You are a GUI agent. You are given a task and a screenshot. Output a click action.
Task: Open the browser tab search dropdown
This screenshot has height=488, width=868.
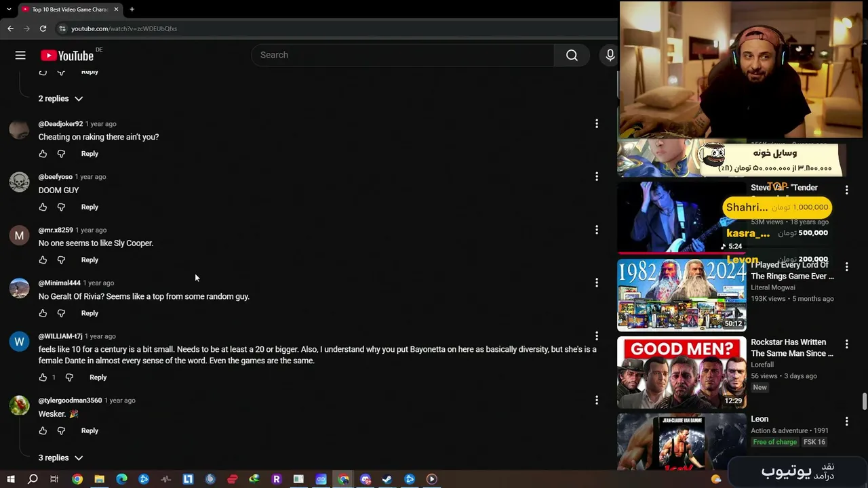coord(9,9)
